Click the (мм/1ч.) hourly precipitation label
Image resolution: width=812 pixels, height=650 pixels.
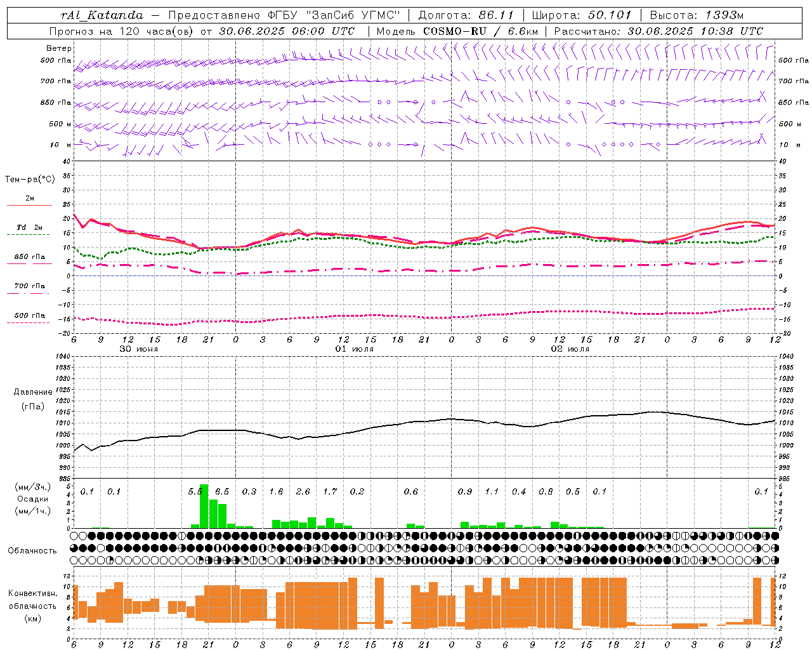point(34,511)
